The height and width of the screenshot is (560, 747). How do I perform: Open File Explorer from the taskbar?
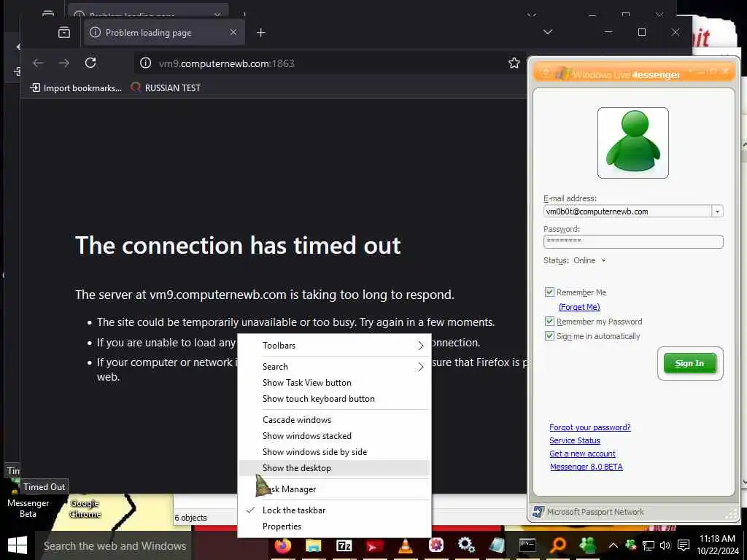tap(313, 545)
